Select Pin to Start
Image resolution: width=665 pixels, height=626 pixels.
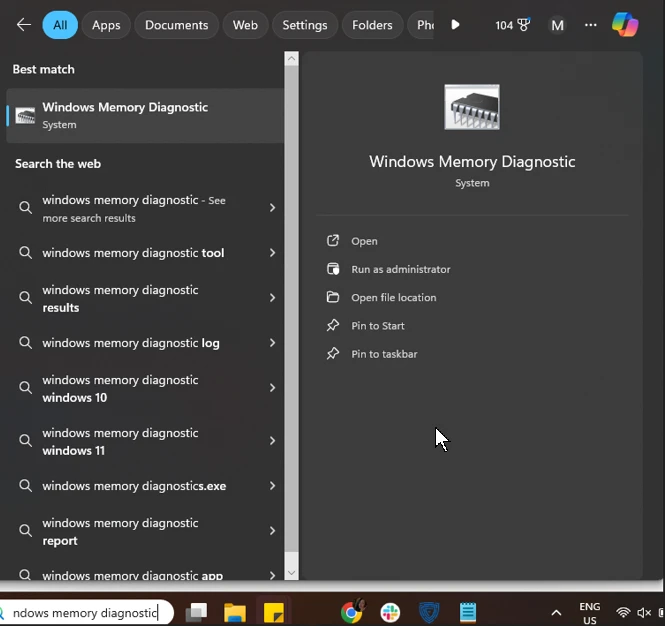click(377, 326)
